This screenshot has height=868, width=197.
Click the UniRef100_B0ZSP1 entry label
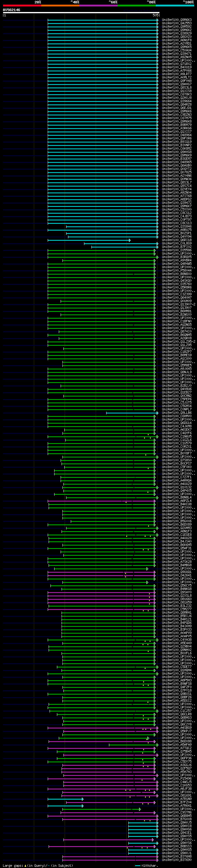pos(176,233)
